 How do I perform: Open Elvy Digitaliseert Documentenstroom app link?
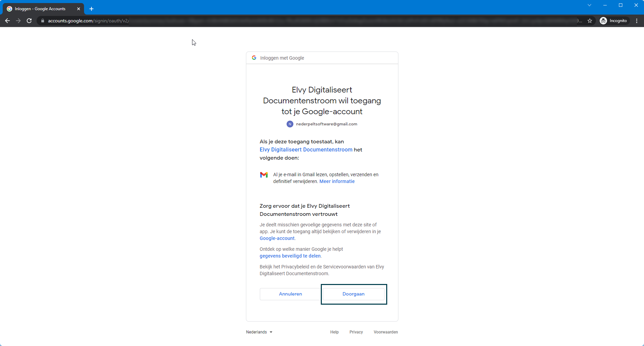(306, 150)
